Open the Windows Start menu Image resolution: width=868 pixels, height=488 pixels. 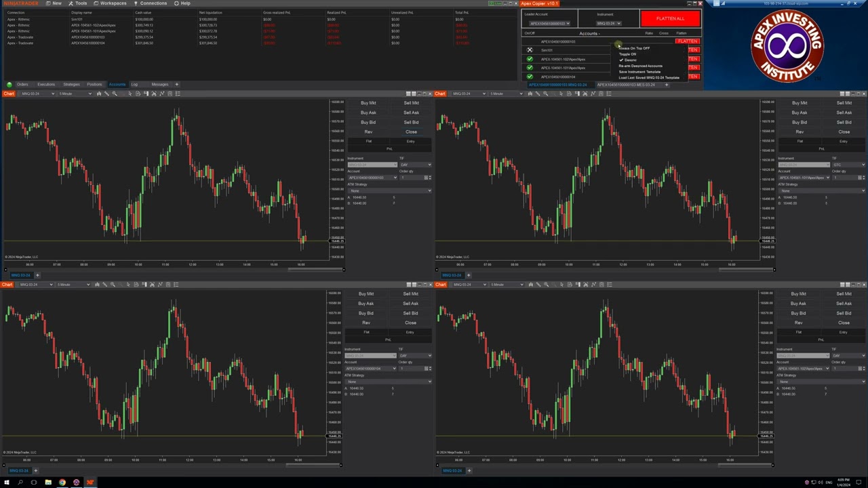[x=5, y=483]
